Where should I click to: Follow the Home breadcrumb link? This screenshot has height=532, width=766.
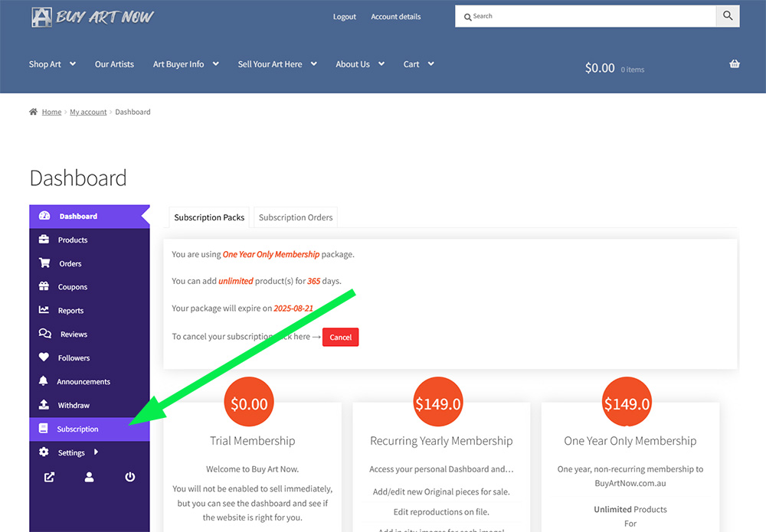[52, 112]
